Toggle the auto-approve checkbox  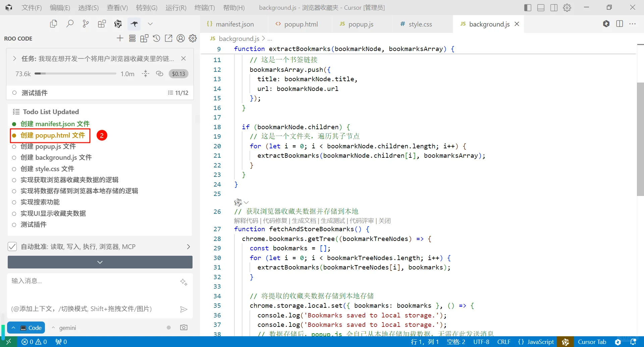click(x=12, y=247)
